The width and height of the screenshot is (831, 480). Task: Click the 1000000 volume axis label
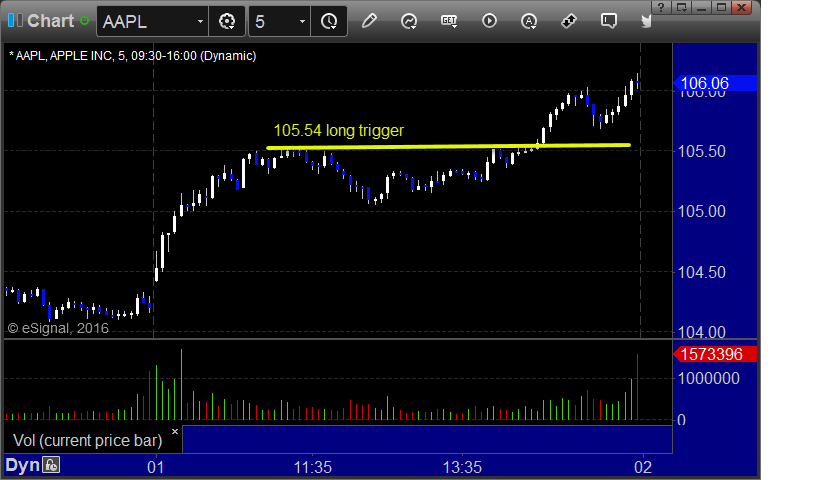click(x=709, y=378)
